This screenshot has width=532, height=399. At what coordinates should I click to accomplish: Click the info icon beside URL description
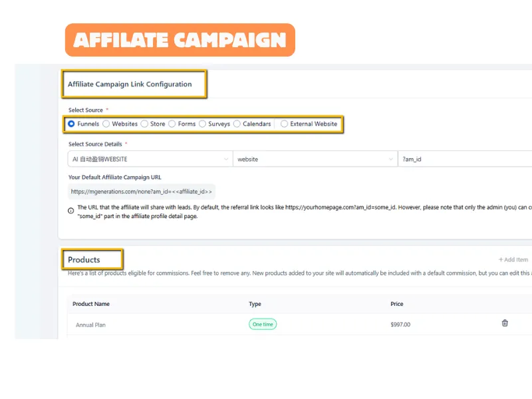tap(71, 211)
